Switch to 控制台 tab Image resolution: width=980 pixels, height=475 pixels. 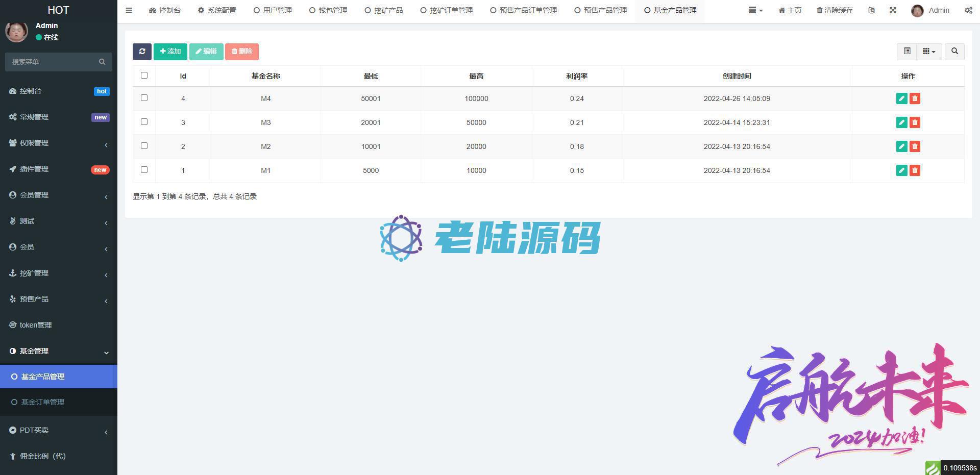[x=164, y=10]
